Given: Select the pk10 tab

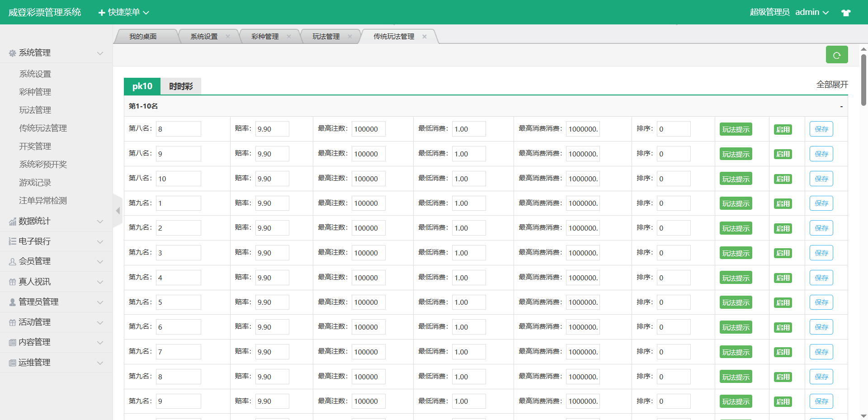Looking at the screenshot, I should [142, 86].
